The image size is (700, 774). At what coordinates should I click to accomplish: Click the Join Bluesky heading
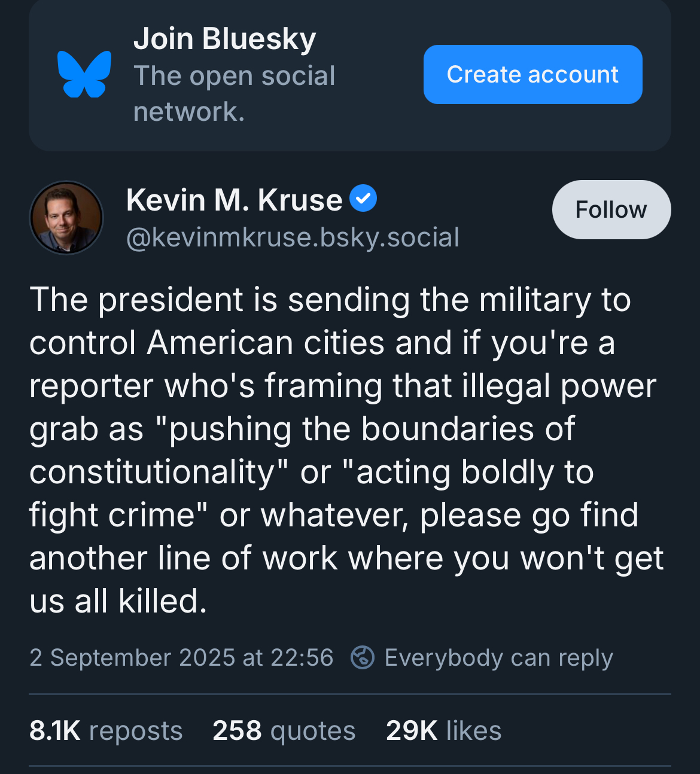click(x=224, y=39)
